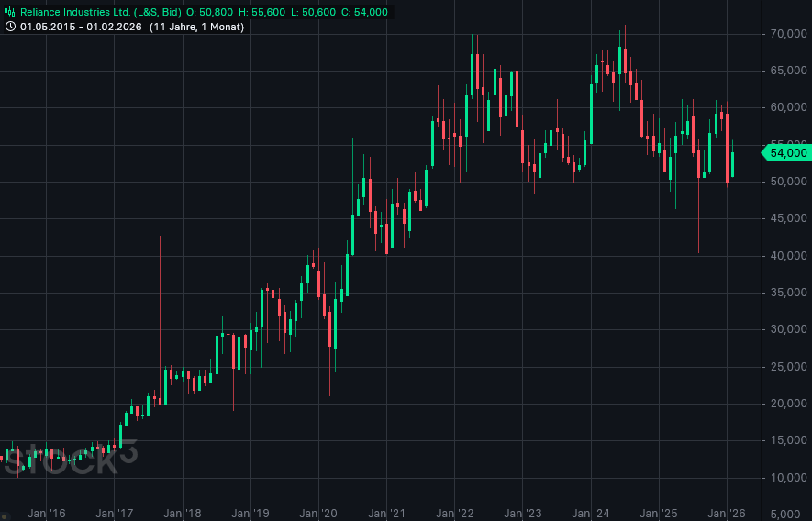
Task: Click the candlestick chart type icon
Action: (11, 12)
